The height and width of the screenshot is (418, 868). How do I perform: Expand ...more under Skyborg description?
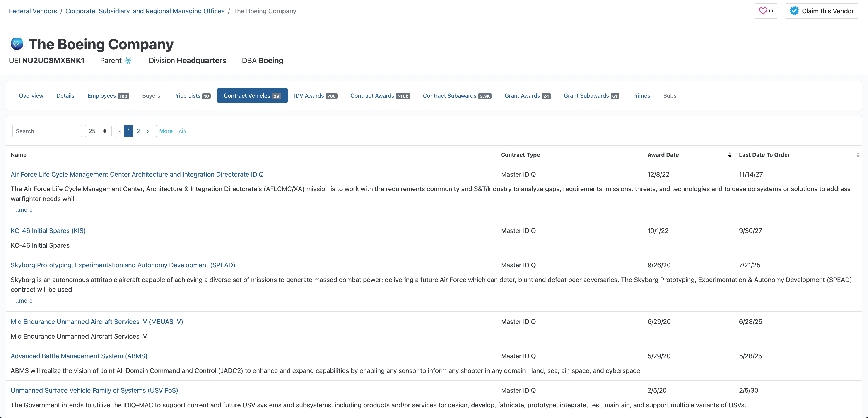coord(23,301)
